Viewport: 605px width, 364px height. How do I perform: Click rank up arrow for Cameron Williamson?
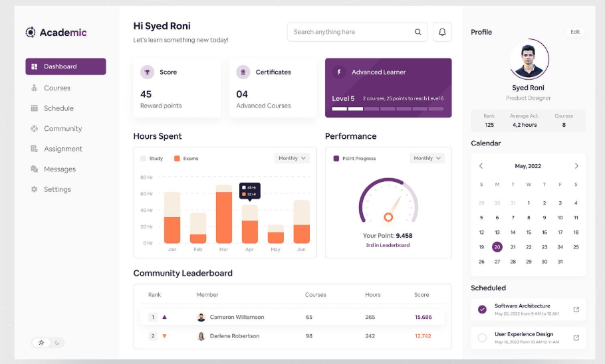coord(164,317)
